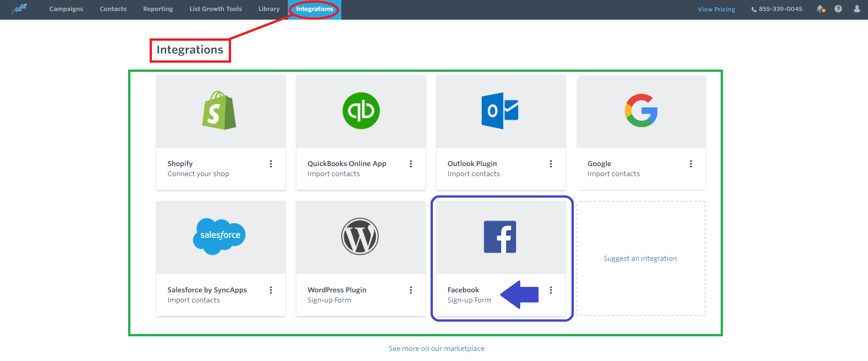
Task: Click Sign-up Form under WordPress Plugin
Action: 329,300
